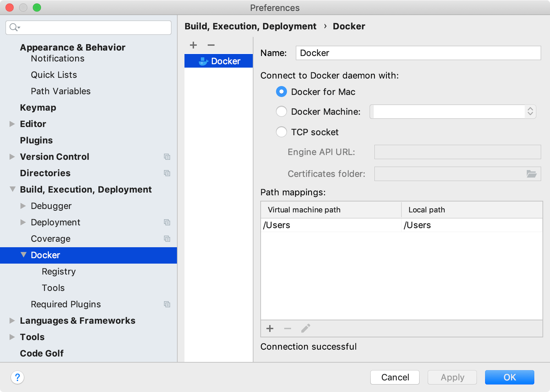Click the Connection successful status text
The width and height of the screenshot is (550, 392).
point(308,347)
